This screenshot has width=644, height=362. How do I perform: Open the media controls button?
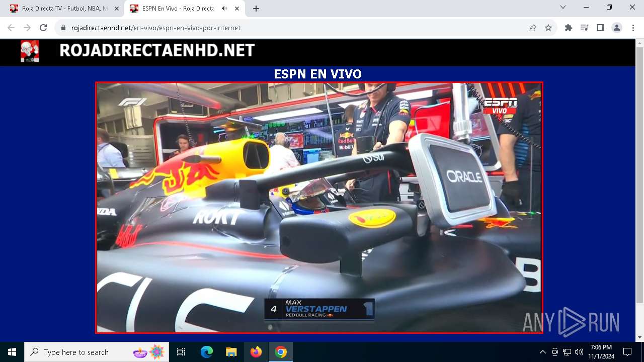click(585, 28)
